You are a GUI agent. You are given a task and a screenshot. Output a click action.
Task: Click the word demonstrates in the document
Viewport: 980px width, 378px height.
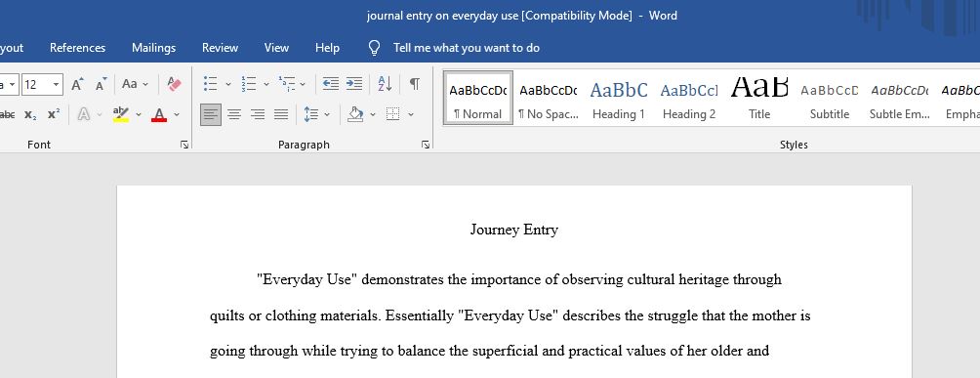[x=403, y=279]
